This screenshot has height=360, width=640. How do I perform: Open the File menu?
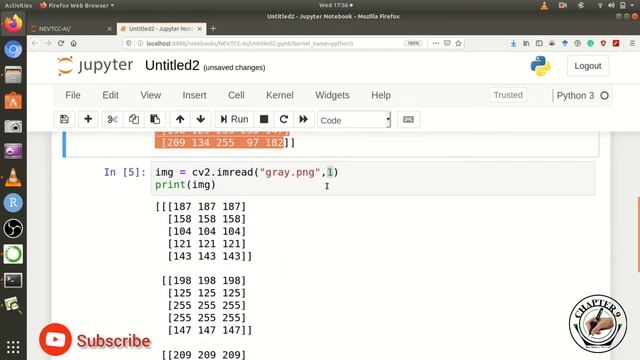click(x=73, y=95)
